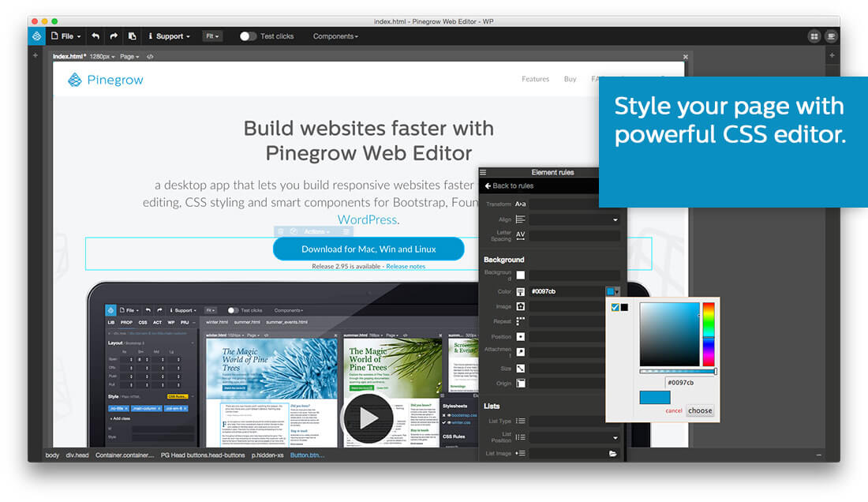Click the Redo arrow in the top toolbar
Image resolution: width=868 pixels, height=502 pixels.
pyautogui.click(x=114, y=36)
